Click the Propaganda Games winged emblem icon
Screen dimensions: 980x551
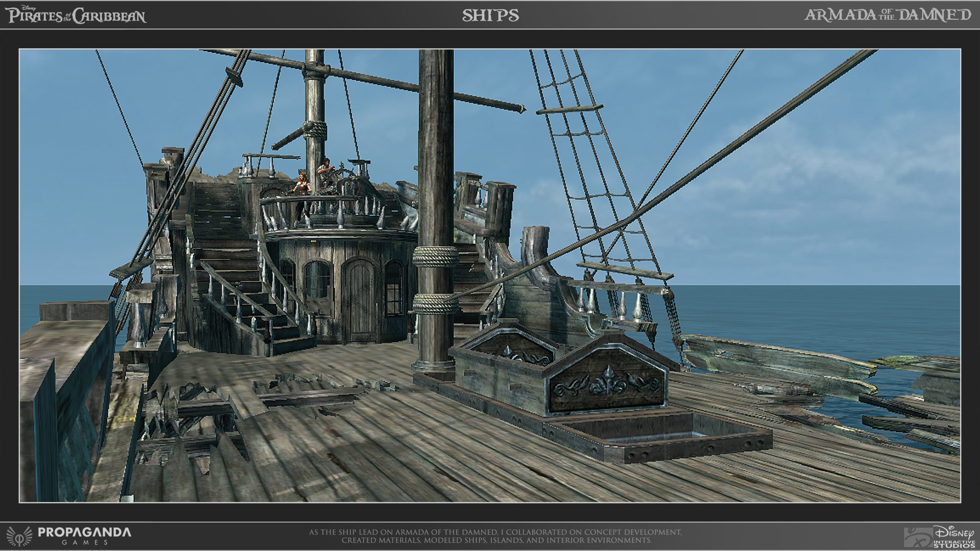[x=20, y=536]
